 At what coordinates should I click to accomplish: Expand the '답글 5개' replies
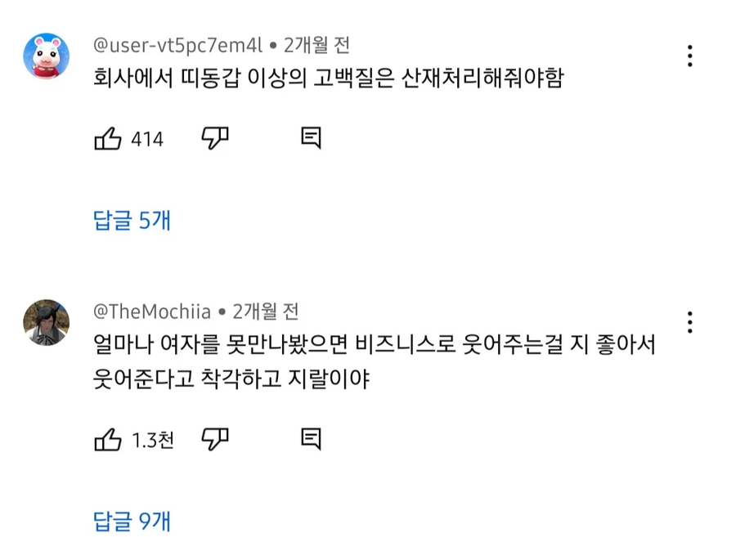131,219
